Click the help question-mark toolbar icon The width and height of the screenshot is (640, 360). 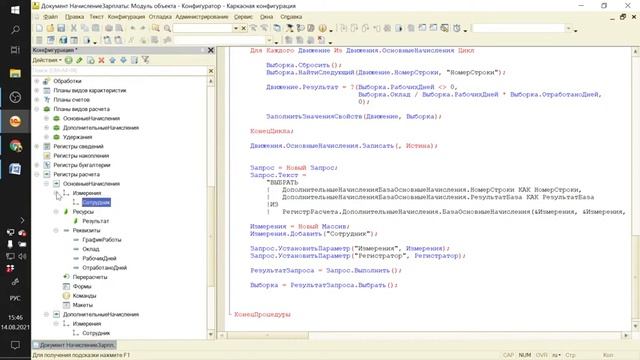(x=322, y=28)
